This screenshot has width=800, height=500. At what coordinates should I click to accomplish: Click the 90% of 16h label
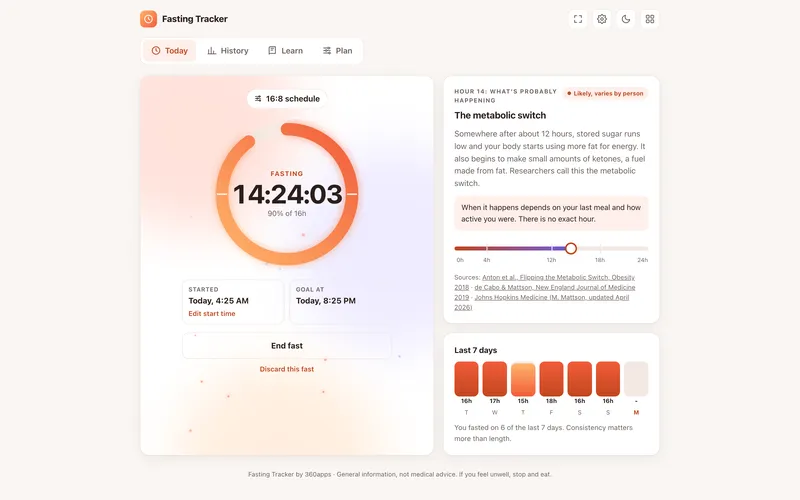point(287,213)
